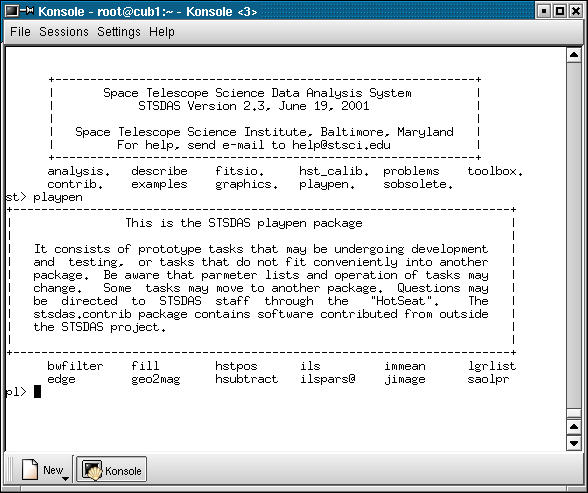The image size is (588, 493).
Task: Click the 'playpen.' package name in list
Action: 327,184
